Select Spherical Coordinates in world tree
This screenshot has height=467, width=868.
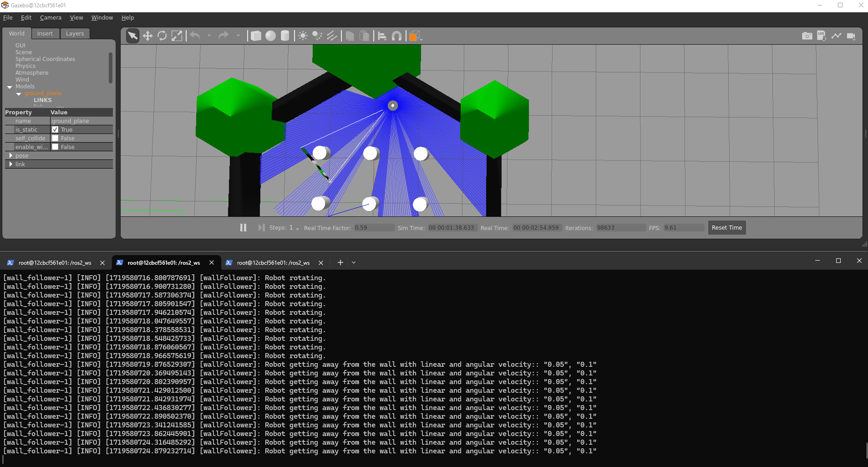[x=45, y=59]
